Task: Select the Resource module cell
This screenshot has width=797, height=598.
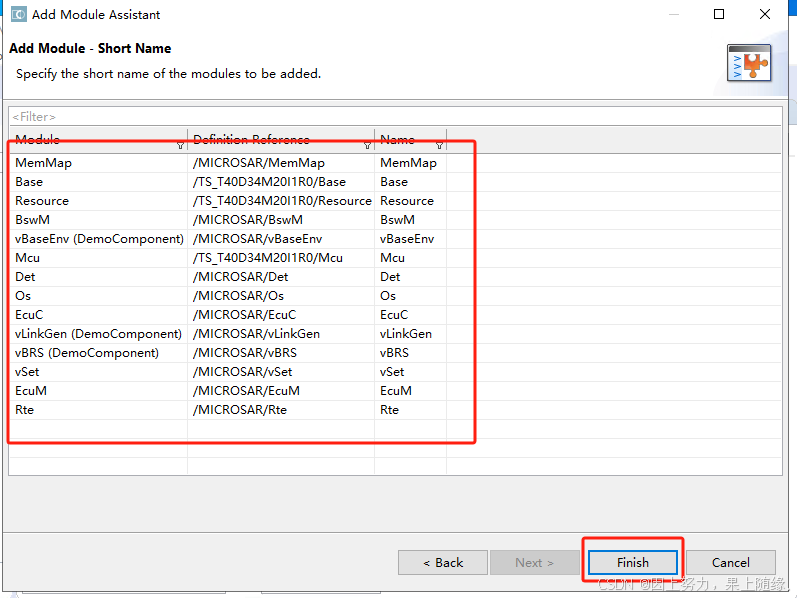Action: [98, 201]
